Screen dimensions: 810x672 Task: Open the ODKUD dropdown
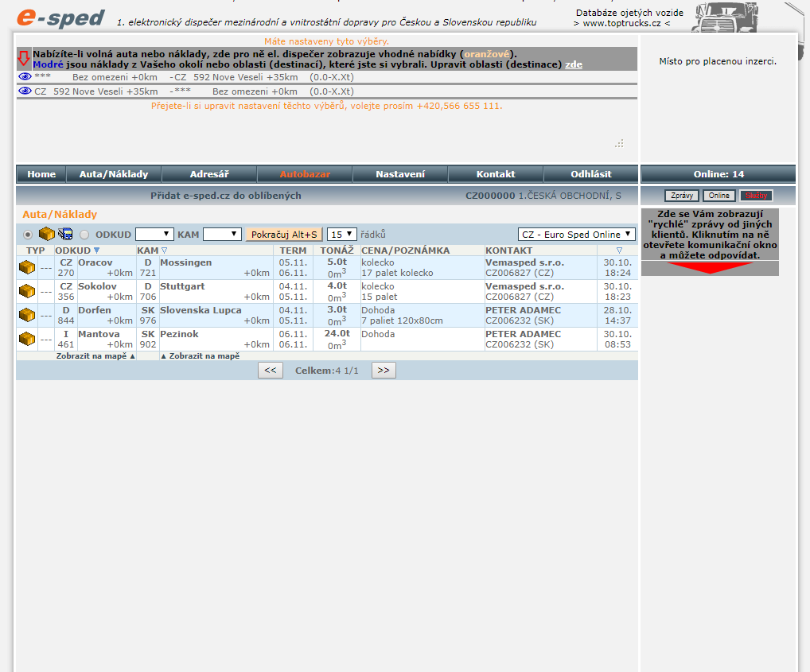[154, 235]
